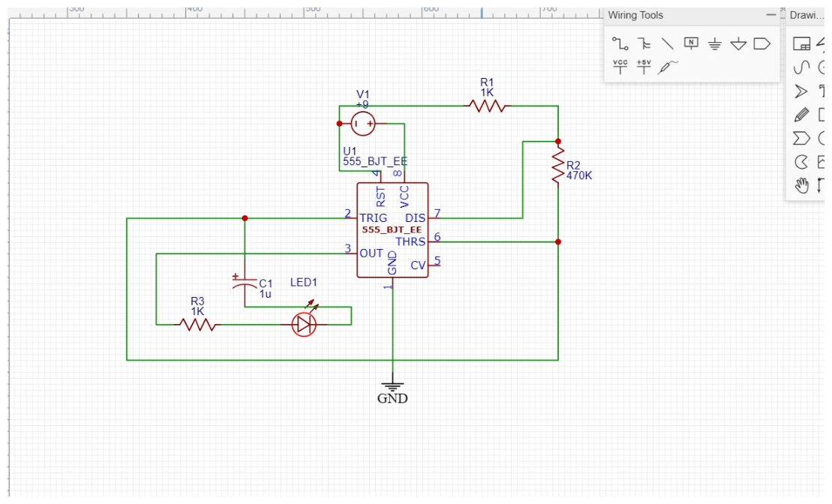Select the Arrow drawing tool
Viewport: 832px width, 504px height.
(801, 90)
